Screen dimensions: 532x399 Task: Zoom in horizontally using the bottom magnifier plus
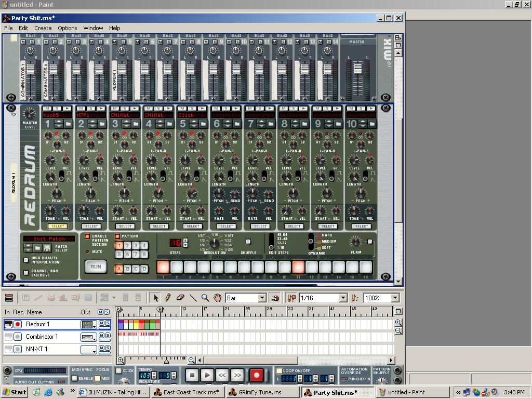[x=121, y=361]
